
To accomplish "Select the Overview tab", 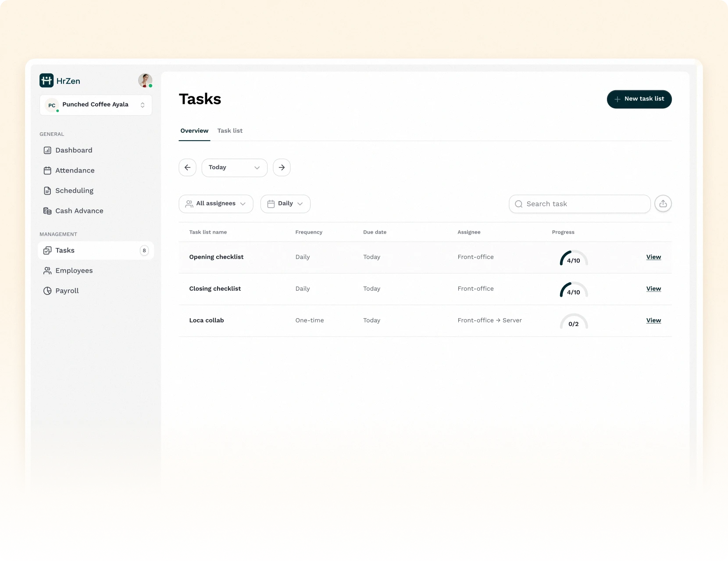I will [194, 131].
